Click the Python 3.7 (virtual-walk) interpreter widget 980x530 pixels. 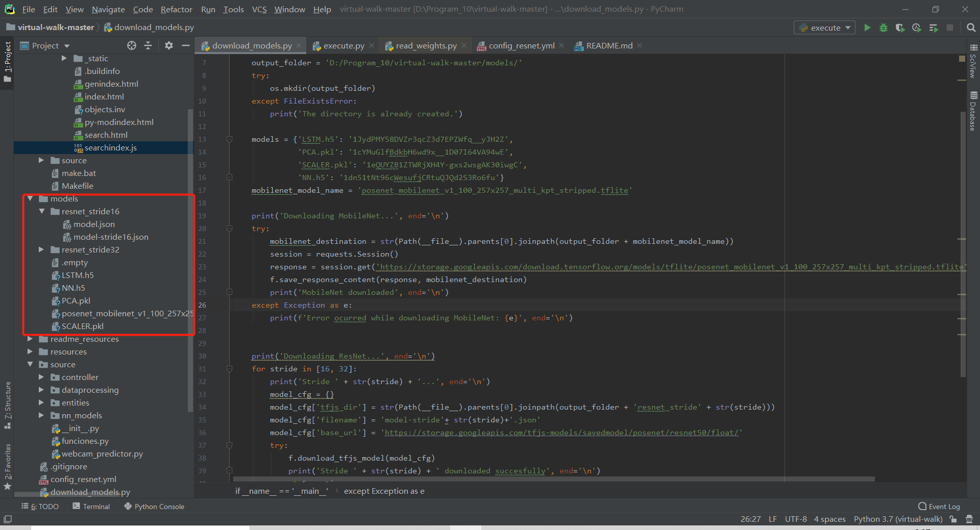coord(898,519)
